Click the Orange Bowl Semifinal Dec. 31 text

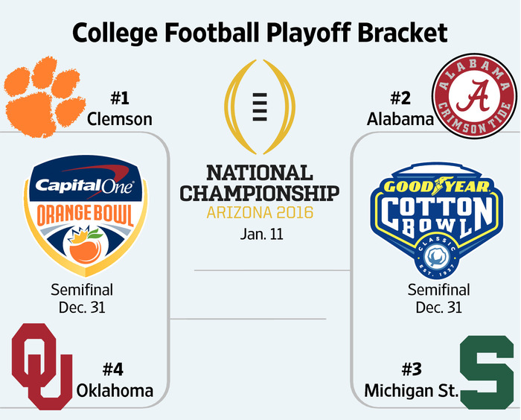[x=82, y=299]
